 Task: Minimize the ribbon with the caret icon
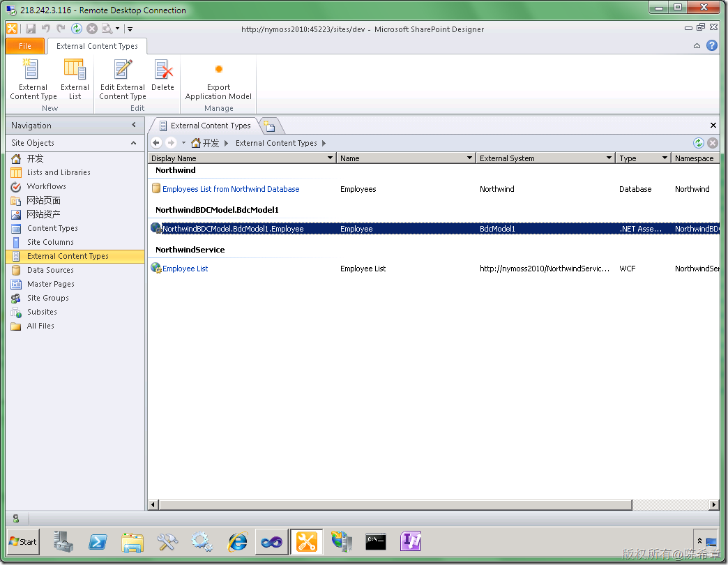point(697,45)
